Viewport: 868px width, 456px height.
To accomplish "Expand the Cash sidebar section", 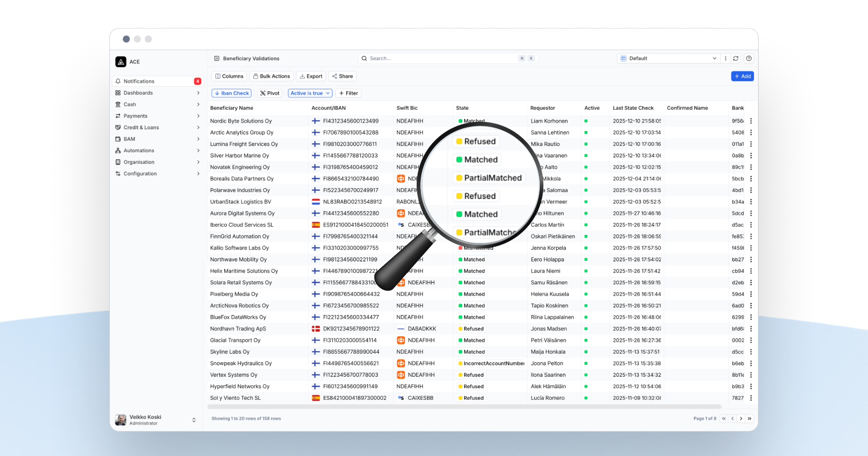I will (198, 104).
